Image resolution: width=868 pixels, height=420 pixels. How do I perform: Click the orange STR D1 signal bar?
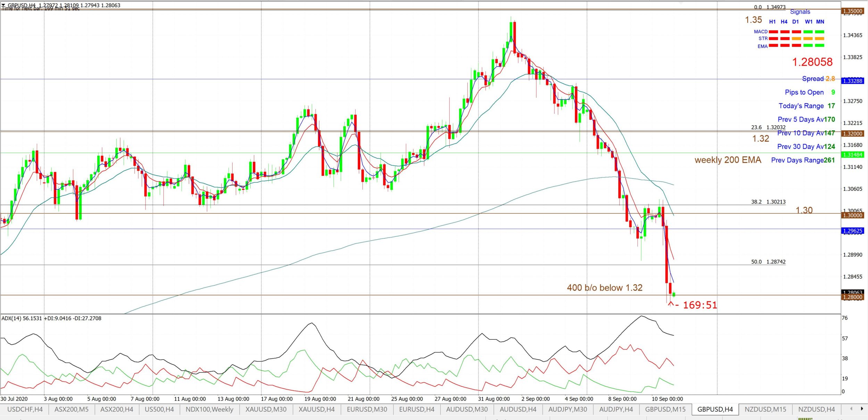click(796, 39)
